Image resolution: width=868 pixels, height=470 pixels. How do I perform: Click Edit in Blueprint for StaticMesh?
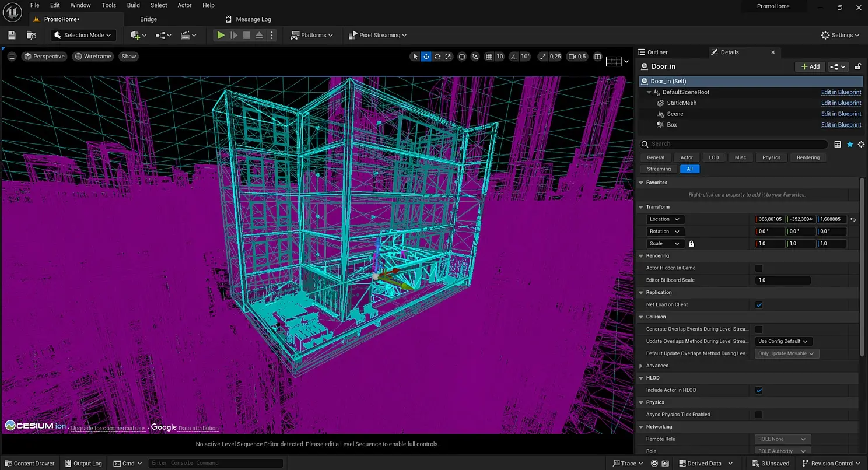[841, 103]
